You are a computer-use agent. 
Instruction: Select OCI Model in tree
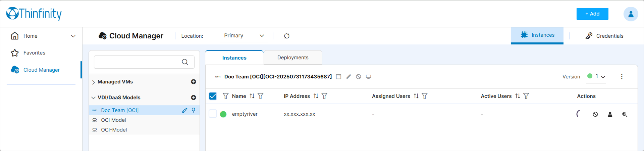coord(113,120)
